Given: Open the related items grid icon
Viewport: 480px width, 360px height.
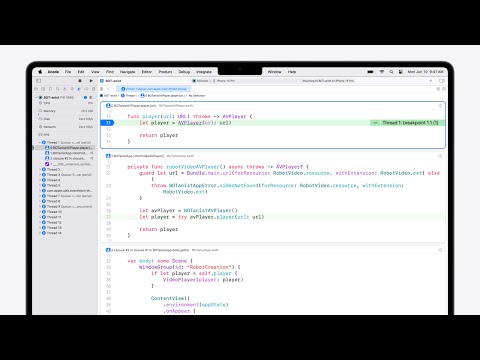Looking at the screenshot, I should pyautogui.click(x=102, y=89).
